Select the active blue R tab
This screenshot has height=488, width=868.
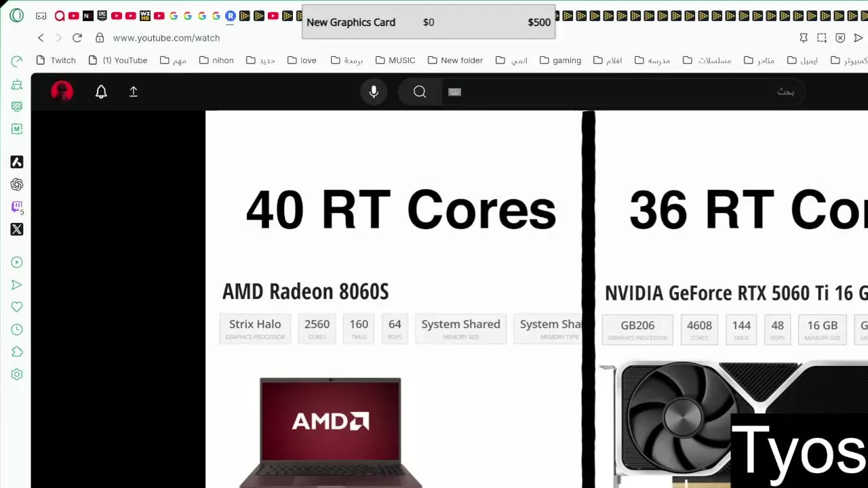pyautogui.click(x=231, y=16)
